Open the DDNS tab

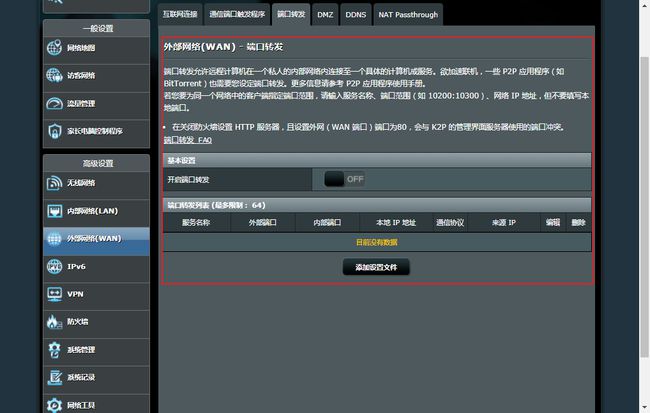(356, 15)
